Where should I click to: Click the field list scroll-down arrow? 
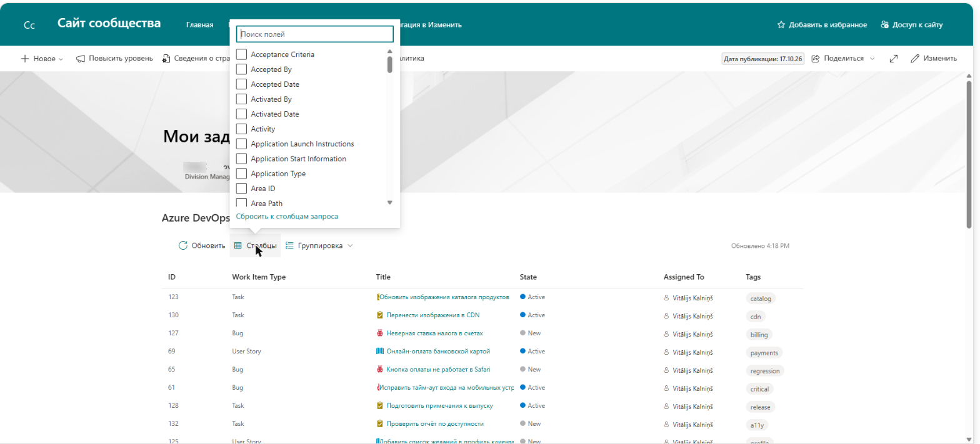[x=390, y=202]
